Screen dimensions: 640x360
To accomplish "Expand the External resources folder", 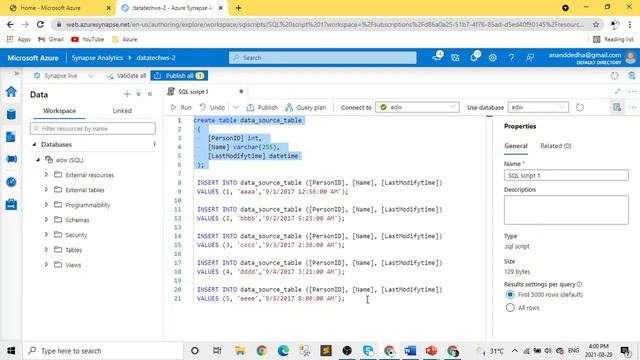I will (46, 175).
